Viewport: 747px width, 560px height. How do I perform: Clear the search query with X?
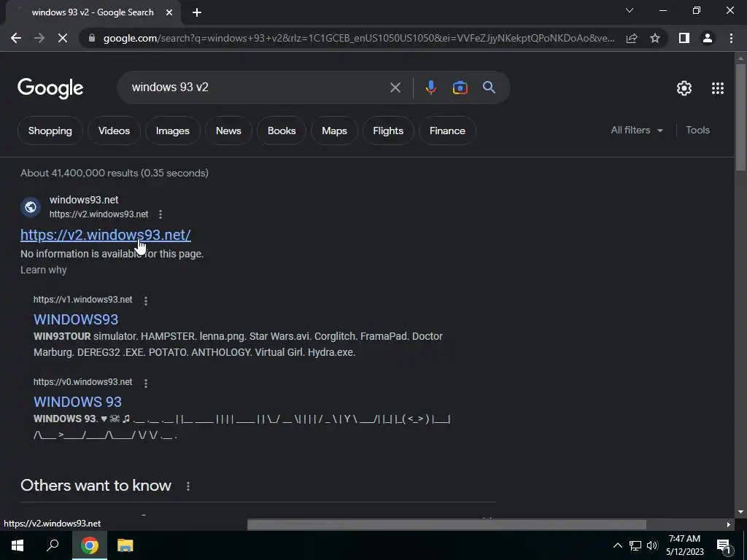[x=395, y=87]
